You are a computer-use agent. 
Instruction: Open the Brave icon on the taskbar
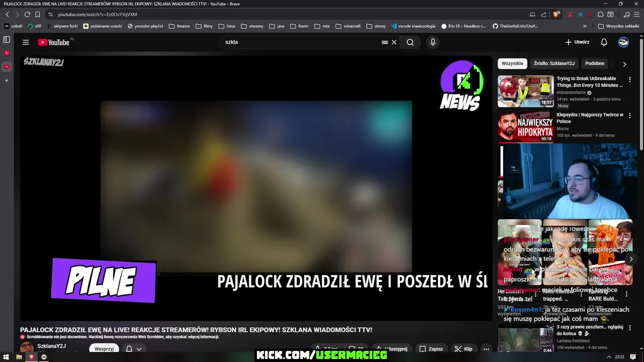click(31, 357)
